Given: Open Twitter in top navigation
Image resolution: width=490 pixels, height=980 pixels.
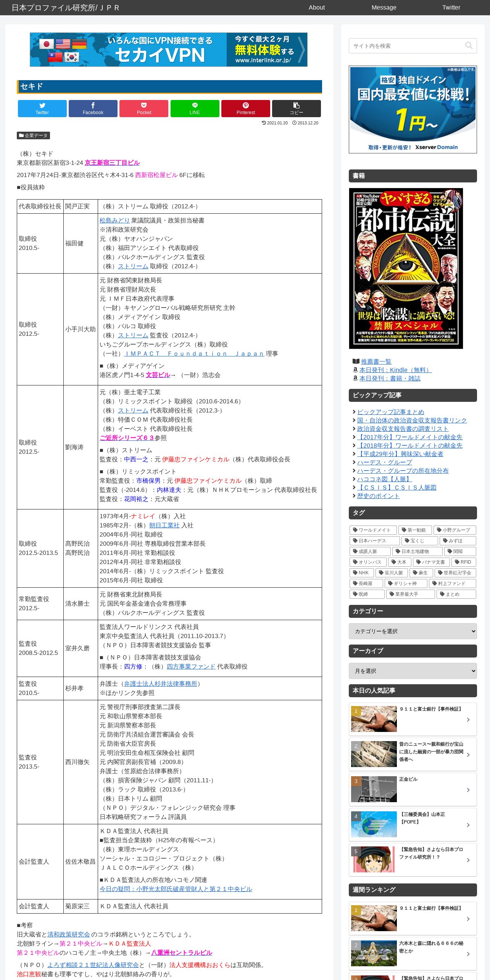Looking at the screenshot, I should pyautogui.click(x=451, y=7).
